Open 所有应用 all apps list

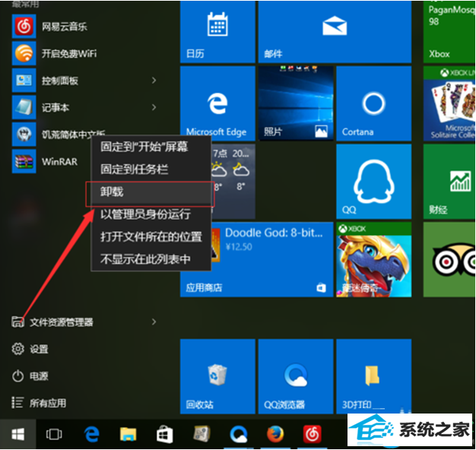(39, 403)
